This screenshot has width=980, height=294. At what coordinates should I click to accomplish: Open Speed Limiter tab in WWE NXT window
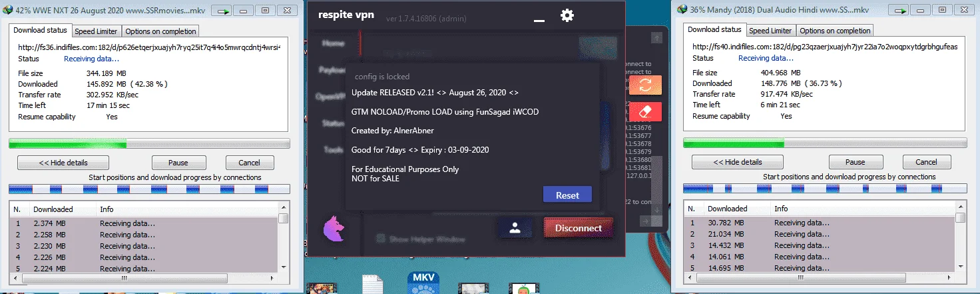[x=96, y=31]
